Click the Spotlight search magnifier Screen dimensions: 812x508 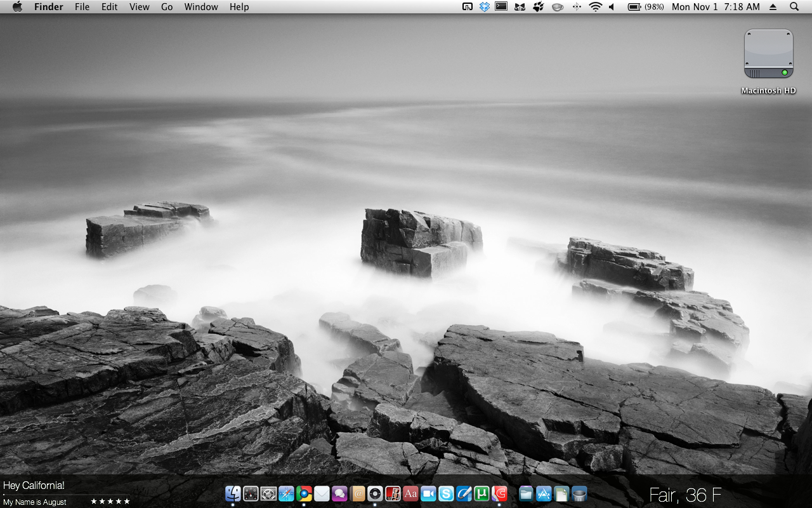pyautogui.click(x=794, y=7)
